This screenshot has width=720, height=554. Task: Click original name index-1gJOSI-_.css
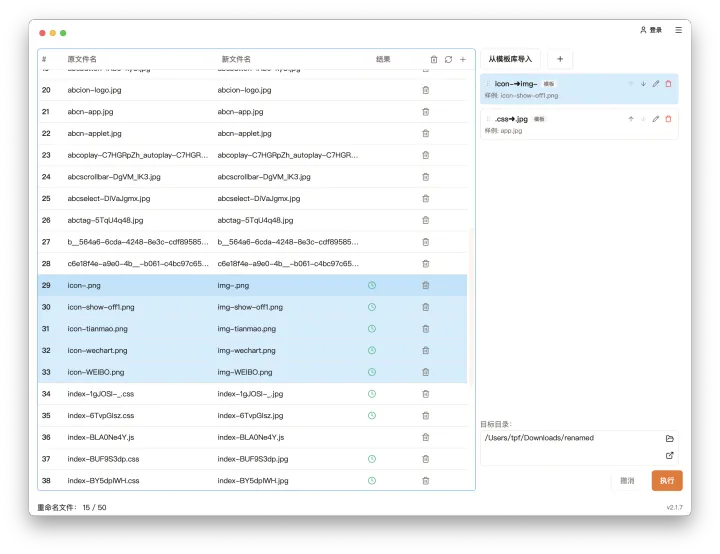(x=101, y=394)
